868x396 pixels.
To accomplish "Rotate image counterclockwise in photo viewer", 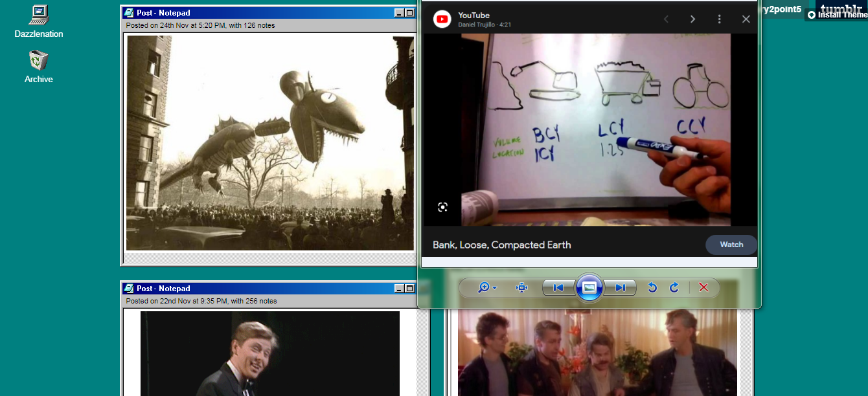I will (x=652, y=287).
